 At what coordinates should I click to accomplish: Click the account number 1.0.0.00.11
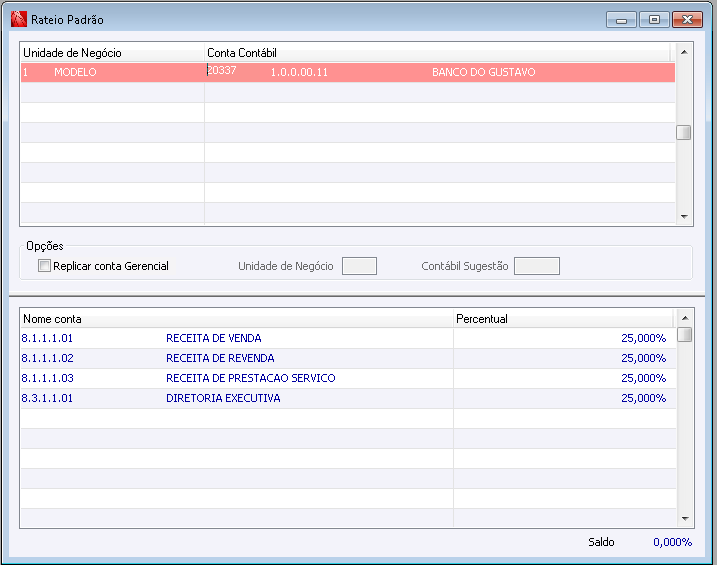pos(299,72)
